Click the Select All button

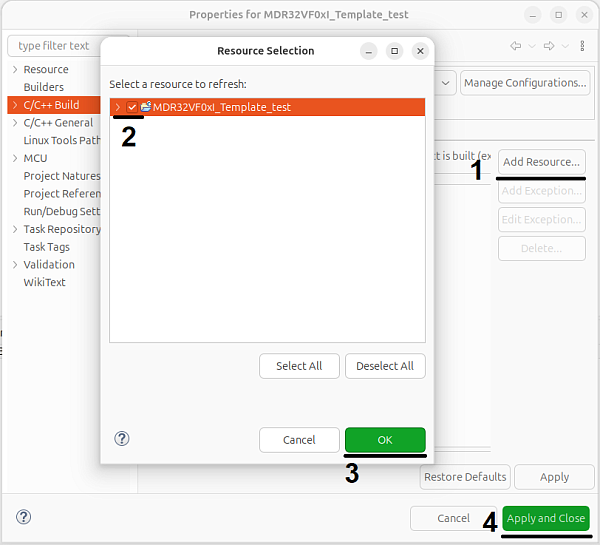pyautogui.click(x=299, y=366)
